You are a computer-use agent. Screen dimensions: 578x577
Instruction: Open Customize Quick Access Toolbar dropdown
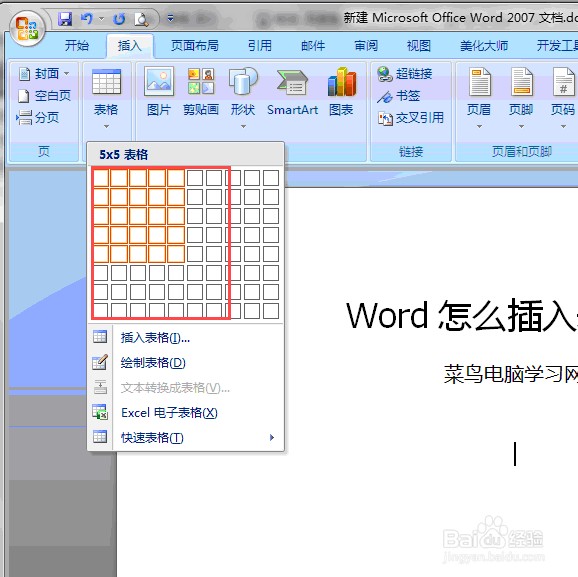(170, 18)
